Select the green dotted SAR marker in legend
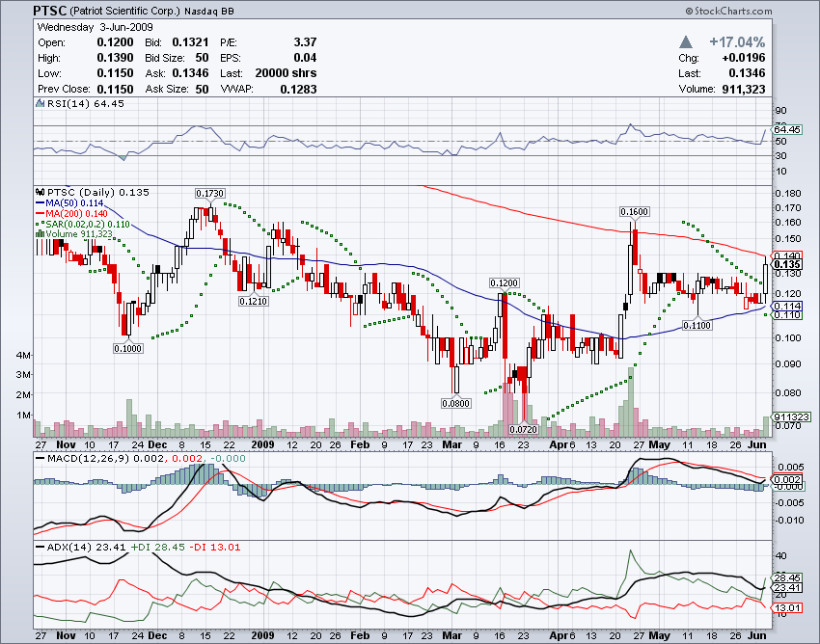The height and width of the screenshot is (644, 820). point(41,224)
